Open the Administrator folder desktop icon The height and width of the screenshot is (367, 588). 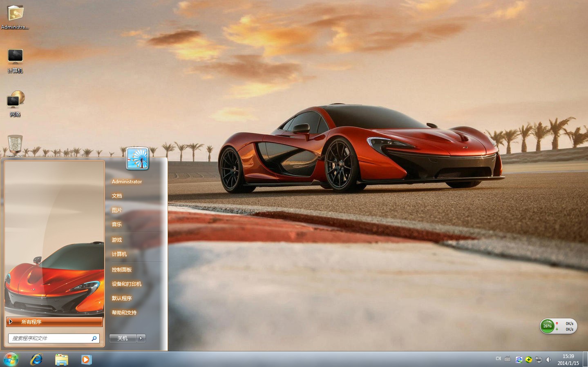click(x=15, y=17)
